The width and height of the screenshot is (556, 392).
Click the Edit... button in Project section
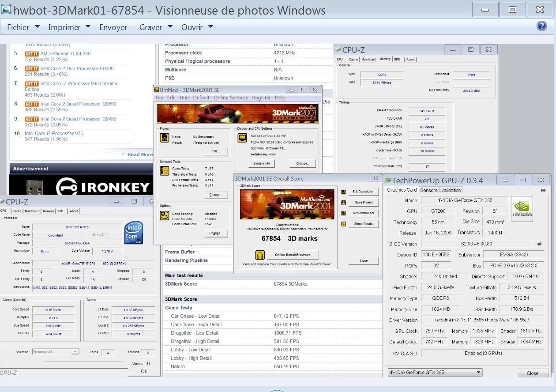pyautogui.click(x=216, y=151)
